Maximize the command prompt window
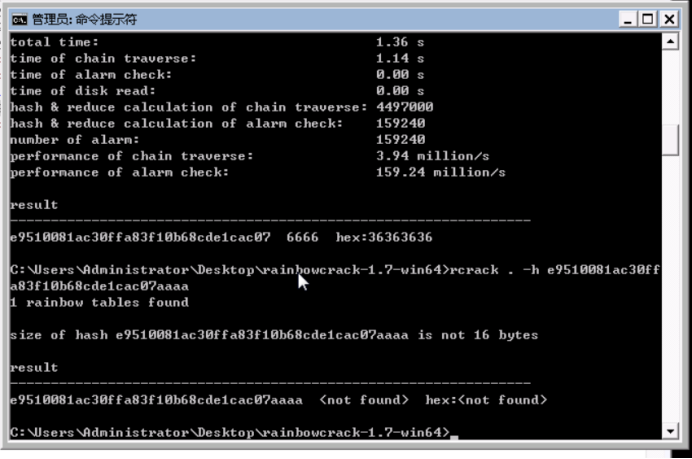Screen dimensions: 692x459 click(x=648, y=19)
